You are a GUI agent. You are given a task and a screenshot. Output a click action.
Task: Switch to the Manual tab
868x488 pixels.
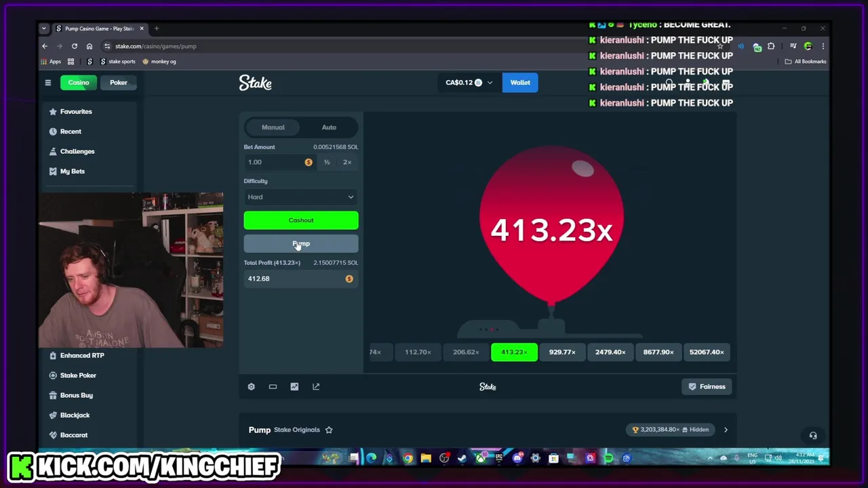pos(273,127)
